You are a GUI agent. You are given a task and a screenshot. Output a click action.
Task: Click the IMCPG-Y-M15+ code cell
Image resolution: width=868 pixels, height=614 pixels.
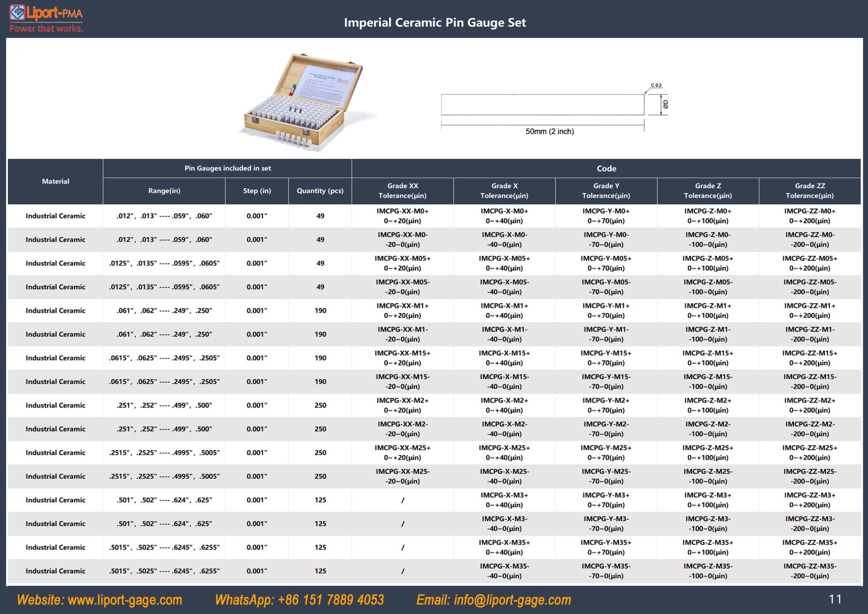click(x=606, y=358)
